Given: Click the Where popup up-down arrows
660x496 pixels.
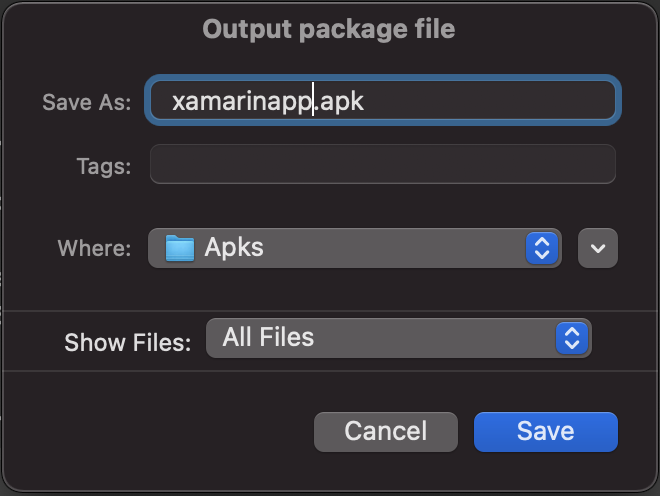Looking at the screenshot, I should click(x=541, y=248).
